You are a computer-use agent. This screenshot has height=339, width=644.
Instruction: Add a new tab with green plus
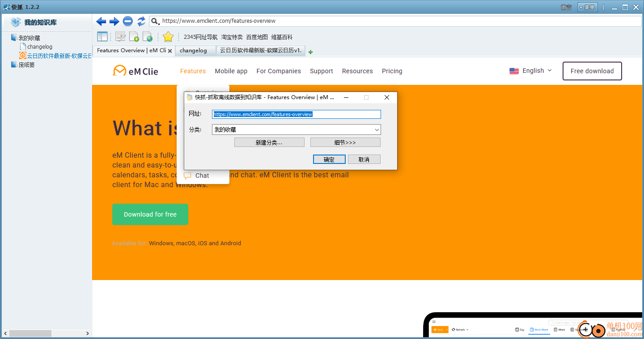click(311, 52)
